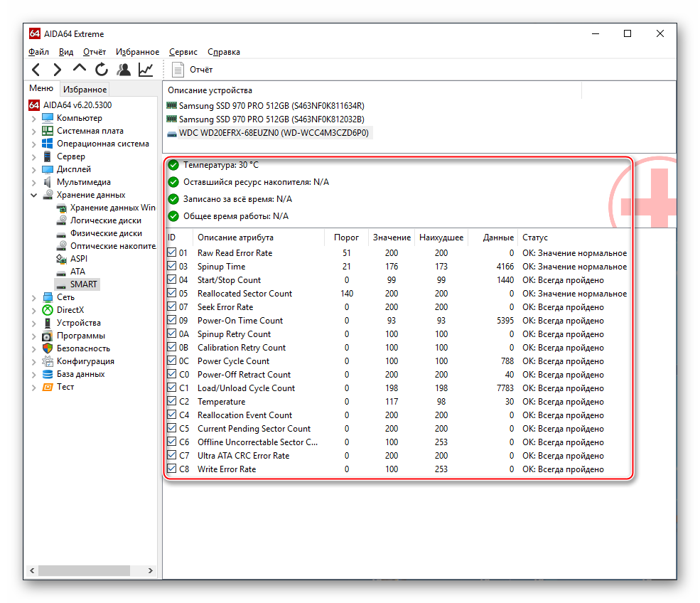Open the Сервис menu
Screen dimensions: 700x603
183,52
